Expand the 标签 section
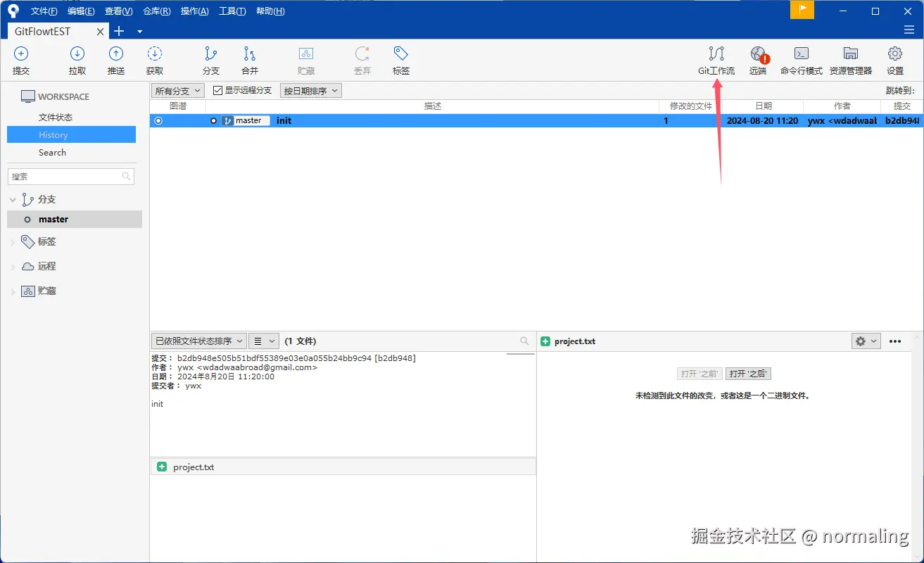 tap(13, 242)
